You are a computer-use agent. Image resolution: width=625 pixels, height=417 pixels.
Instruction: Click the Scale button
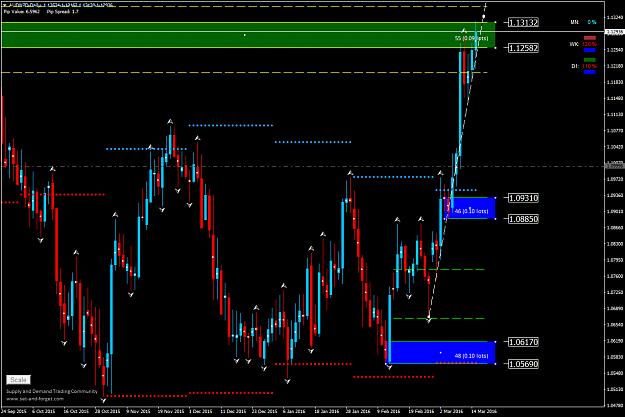(18, 380)
